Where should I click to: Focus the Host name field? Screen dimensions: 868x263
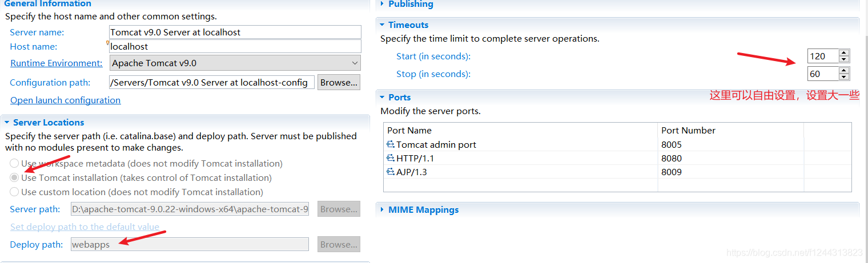(235, 46)
